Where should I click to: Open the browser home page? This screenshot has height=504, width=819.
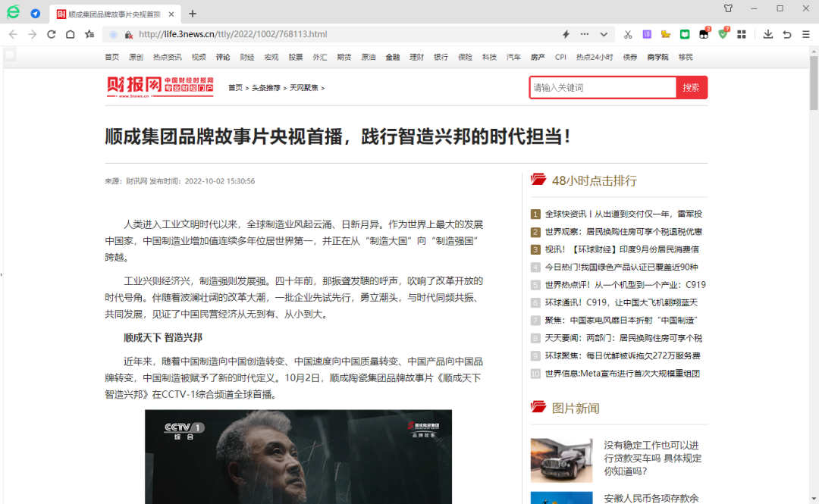[70, 34]
